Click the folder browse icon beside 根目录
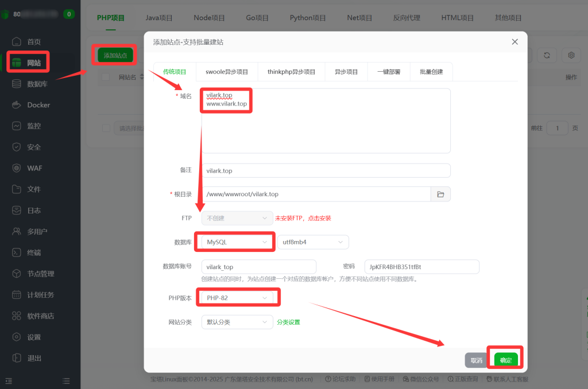Viewport: 588px width, 389px height. click(x=440, y=194)
